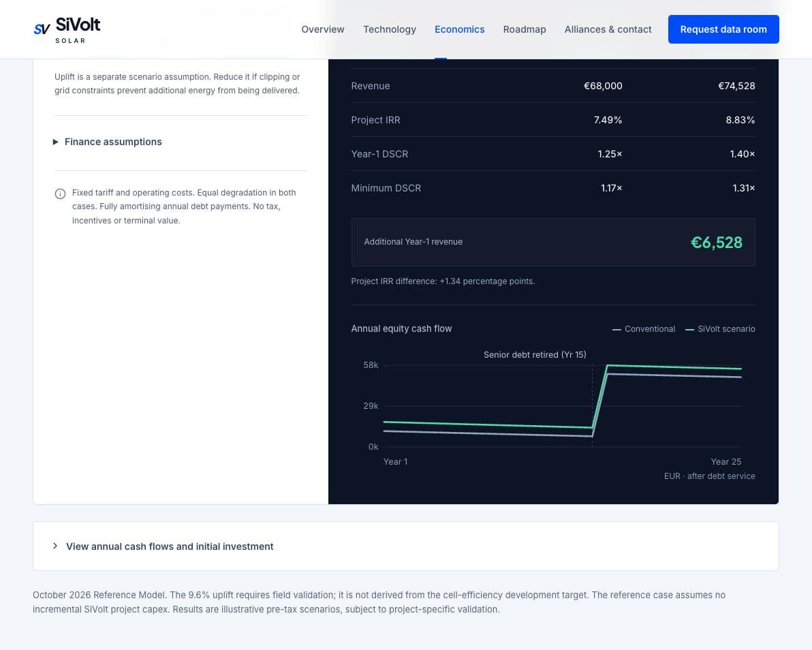
Task: Click the 0k axis label
Action: pyautogui.click(x=373, y=447)
